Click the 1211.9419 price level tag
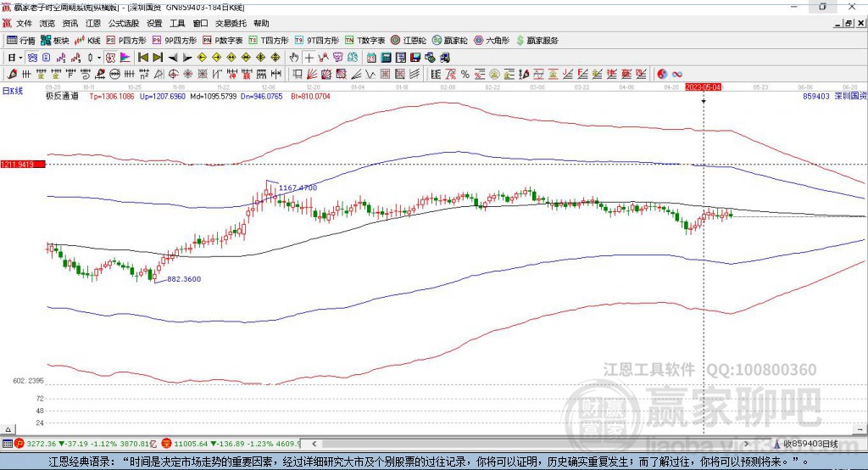 tap(23, 164)
